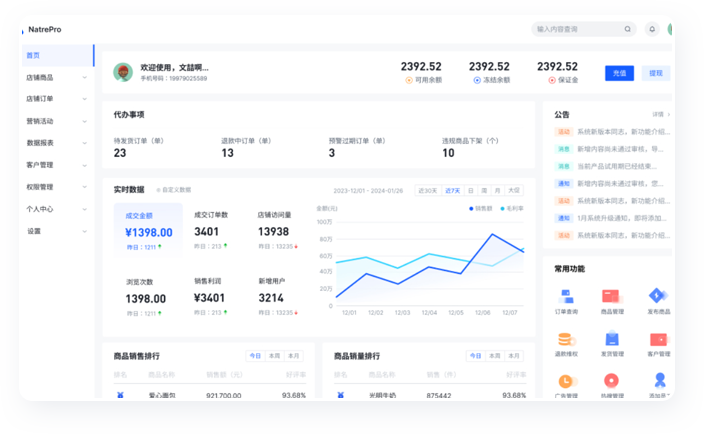The height and width of the screenshot is (434, 704).
Task: Switch 商品销售排行 to 本周 tab
Action: [274, 356]
